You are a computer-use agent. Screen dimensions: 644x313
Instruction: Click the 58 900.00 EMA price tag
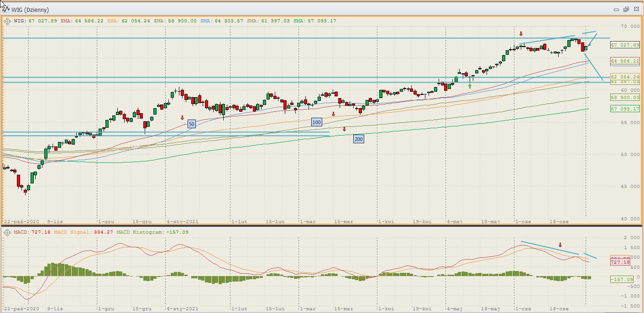pyautogui.click(x=624, y=97)
